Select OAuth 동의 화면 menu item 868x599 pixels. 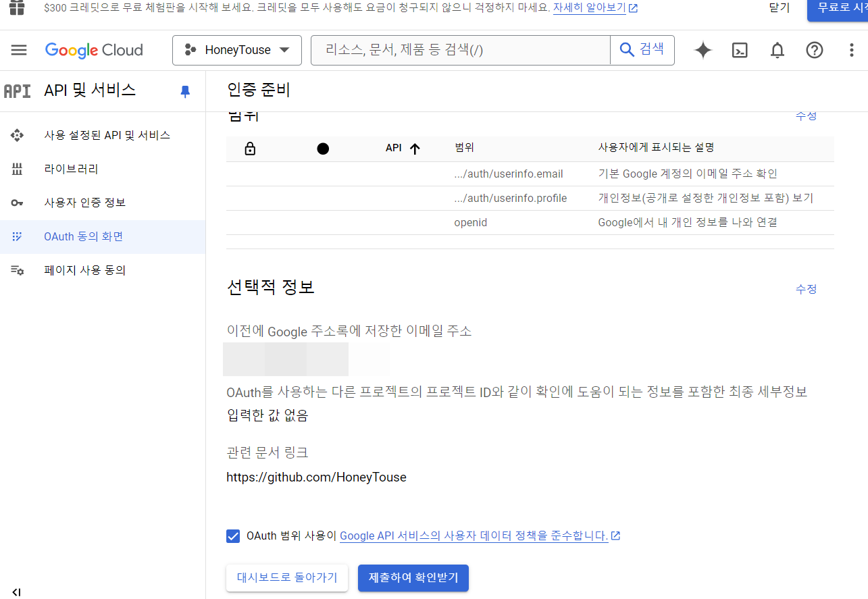tap(103, 236)
